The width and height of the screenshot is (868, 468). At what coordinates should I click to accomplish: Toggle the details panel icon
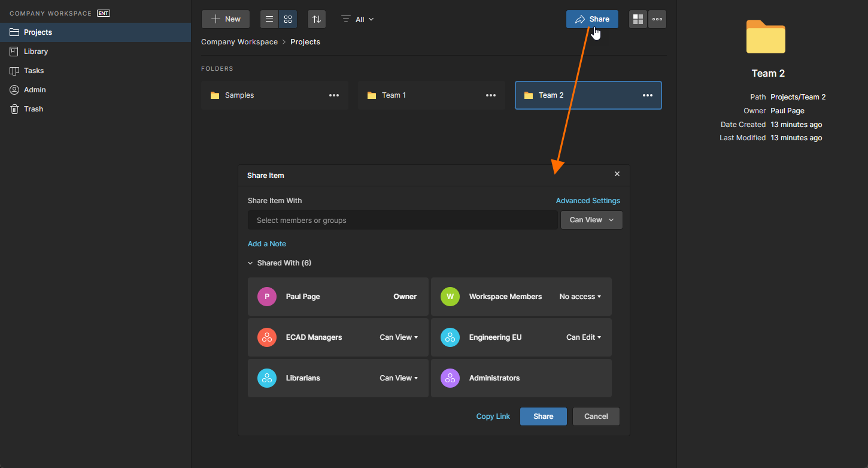[x=638, y=19]
